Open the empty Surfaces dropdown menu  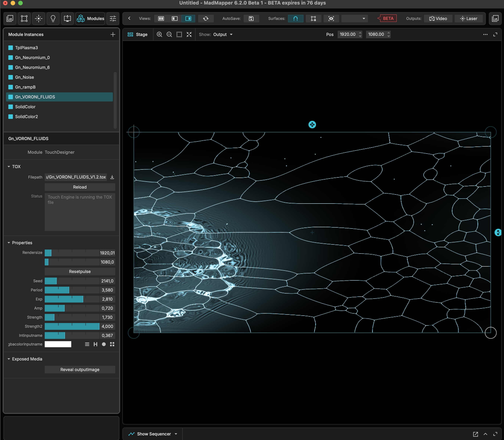pyautogui.click(x=355, y=18)
